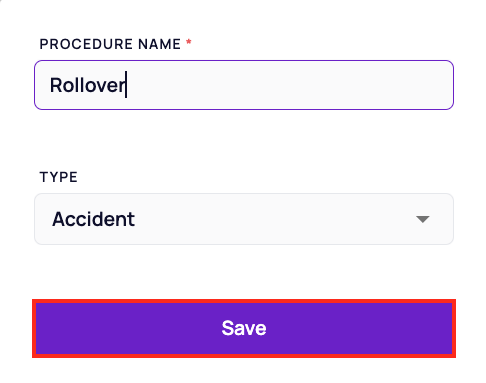
Task: Select the Accident type combo box
Action: click(244, 219)
